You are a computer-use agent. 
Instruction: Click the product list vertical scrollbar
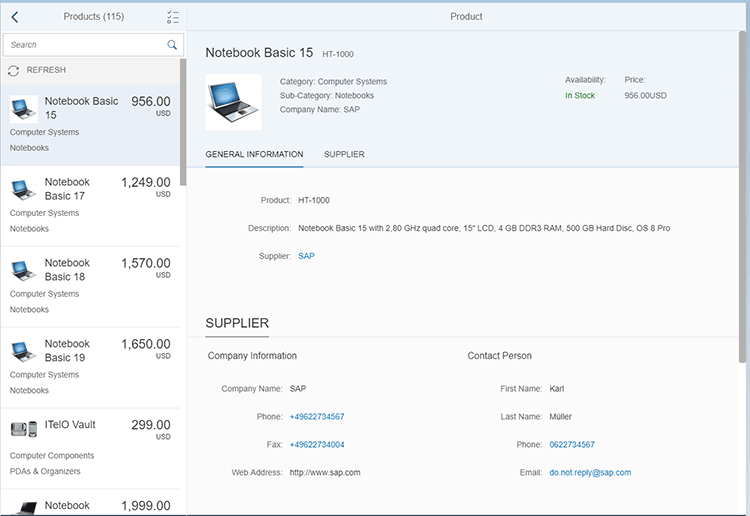tap(183, 122)
